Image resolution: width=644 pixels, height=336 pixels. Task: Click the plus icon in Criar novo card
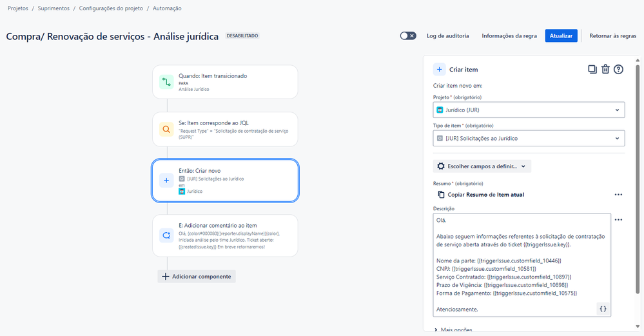click(166, 181)
